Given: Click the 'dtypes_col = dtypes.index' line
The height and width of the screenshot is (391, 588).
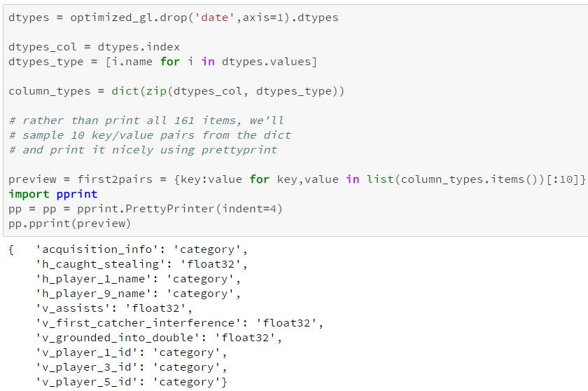Looking at the screenshot, I should (94, 47).
